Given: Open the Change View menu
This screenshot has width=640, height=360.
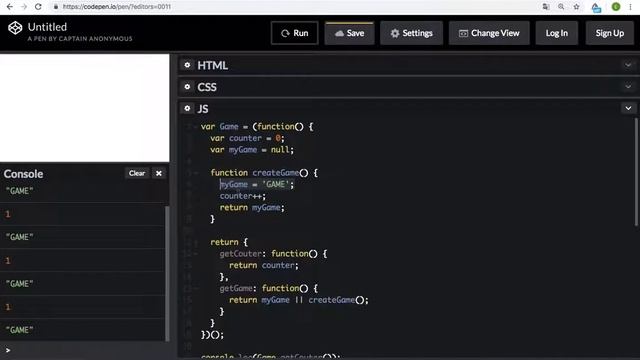Looking at the screenshot, I should [x=489, y=33].
